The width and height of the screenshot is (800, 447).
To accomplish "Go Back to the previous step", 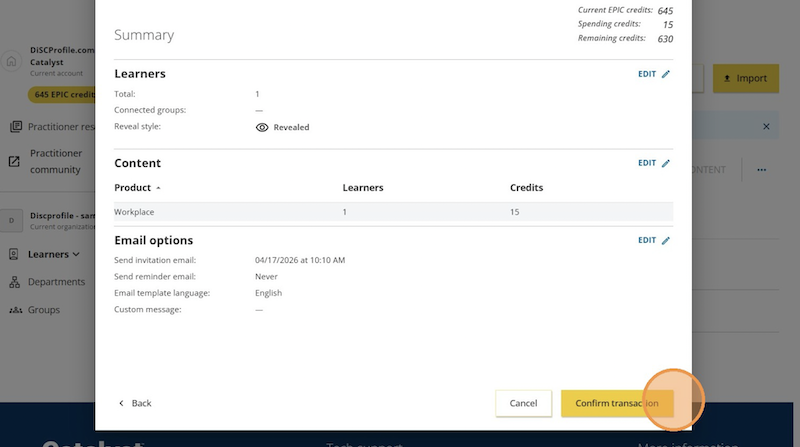I will [135, 403].
